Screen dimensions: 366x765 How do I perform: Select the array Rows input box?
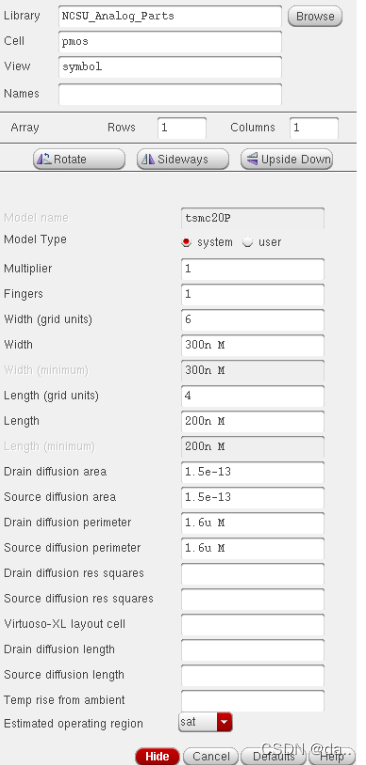(x=182, y=128)
